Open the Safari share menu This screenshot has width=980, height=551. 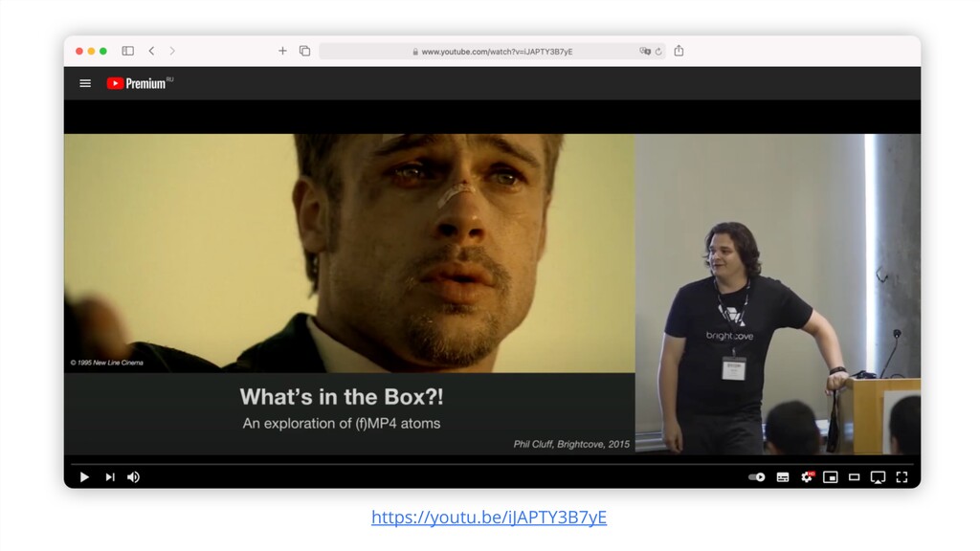679,51
